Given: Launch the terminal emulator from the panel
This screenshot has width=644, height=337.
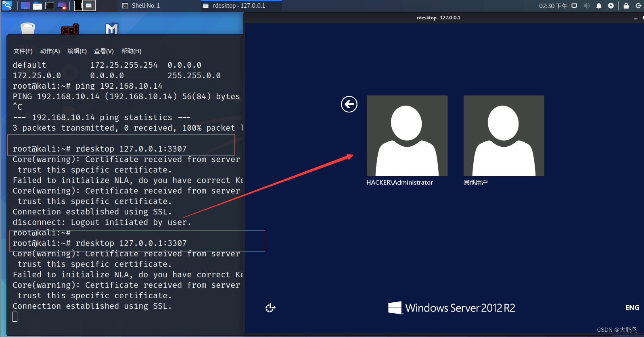Looking at the screenshot, I should pos(50,6).
